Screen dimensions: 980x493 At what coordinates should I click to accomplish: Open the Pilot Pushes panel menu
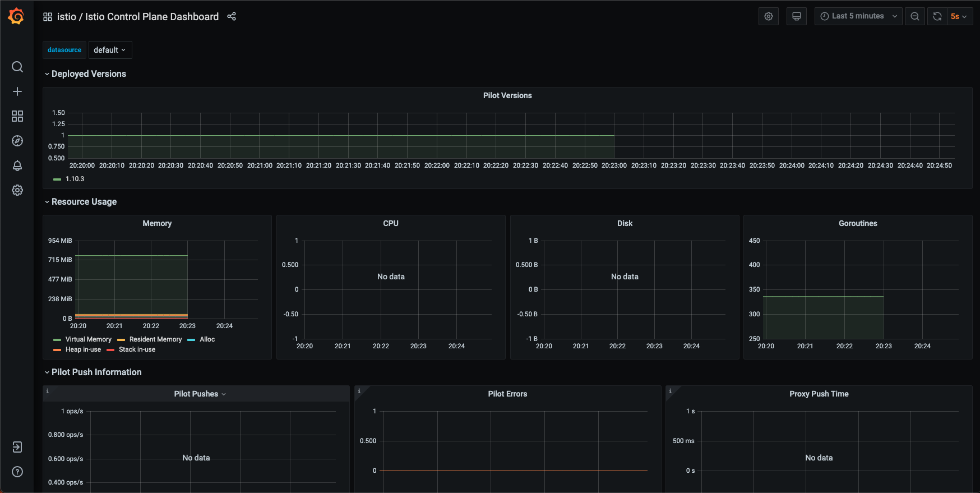(x=200, y=394)
